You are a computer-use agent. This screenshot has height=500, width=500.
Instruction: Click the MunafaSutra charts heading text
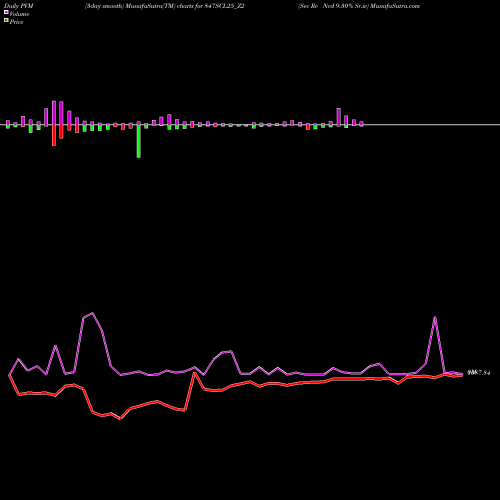pyautogui.click(x=165, y=6)
